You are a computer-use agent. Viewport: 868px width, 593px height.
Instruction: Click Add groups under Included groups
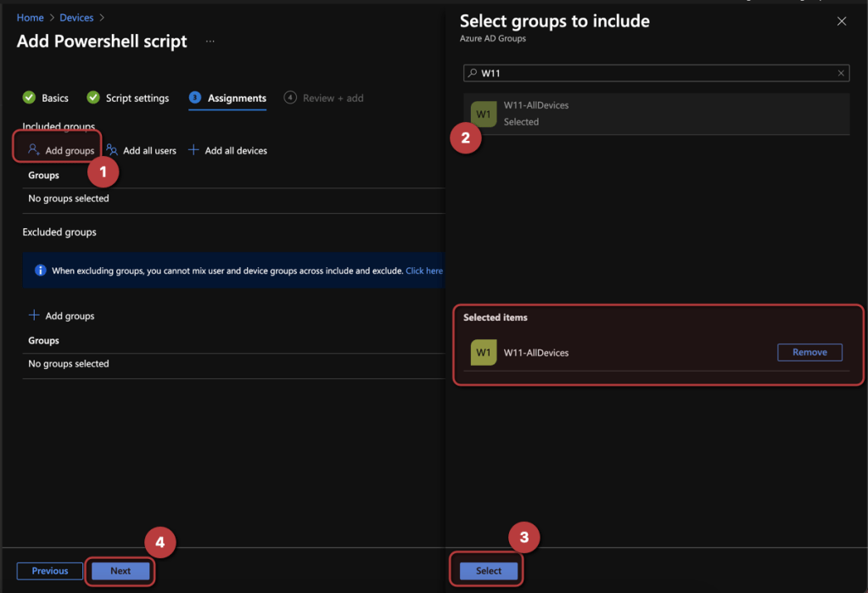tap(60, 150)
